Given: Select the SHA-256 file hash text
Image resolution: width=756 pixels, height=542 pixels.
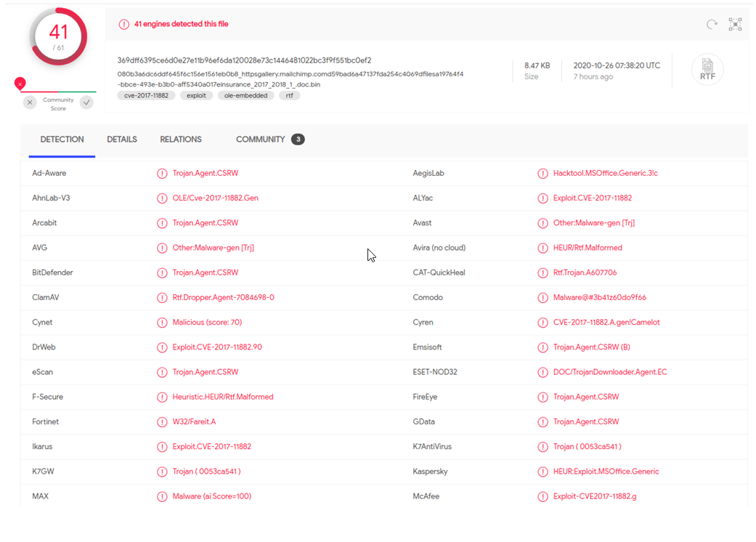Looking at the screenshot, I should [245, 60].
